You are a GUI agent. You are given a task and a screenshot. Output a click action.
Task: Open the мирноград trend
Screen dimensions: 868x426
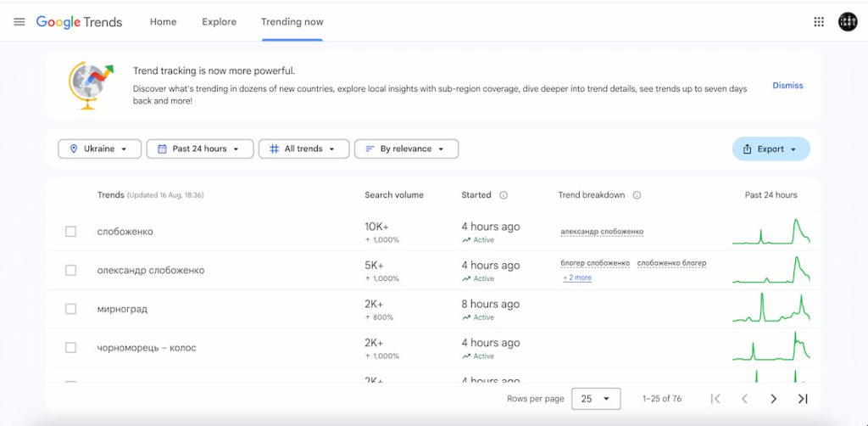122,309
